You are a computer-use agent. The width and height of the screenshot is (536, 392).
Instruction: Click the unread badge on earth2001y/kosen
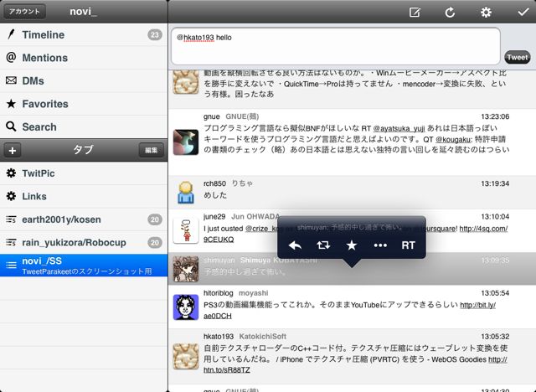[155, 219]
